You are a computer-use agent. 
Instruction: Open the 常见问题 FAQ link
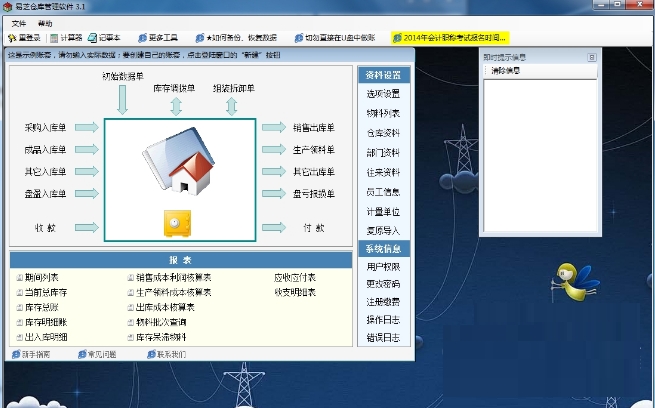pos(97,355)
